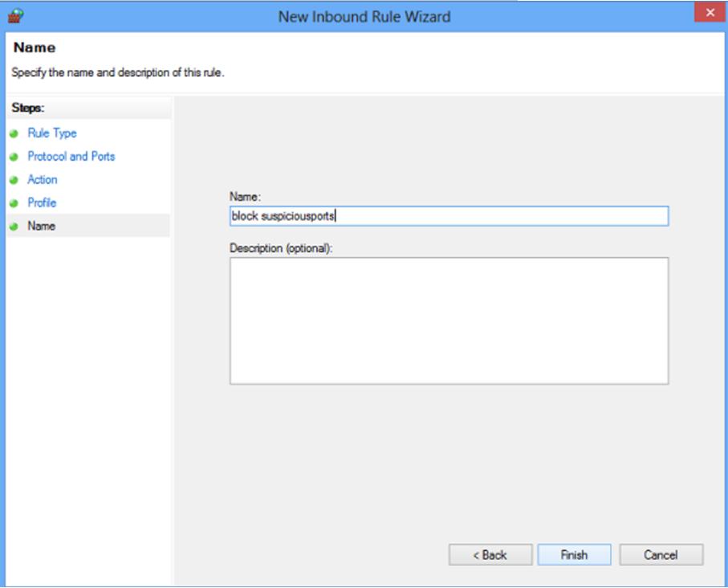Select the Profile step link

click(x=42, y=202)
